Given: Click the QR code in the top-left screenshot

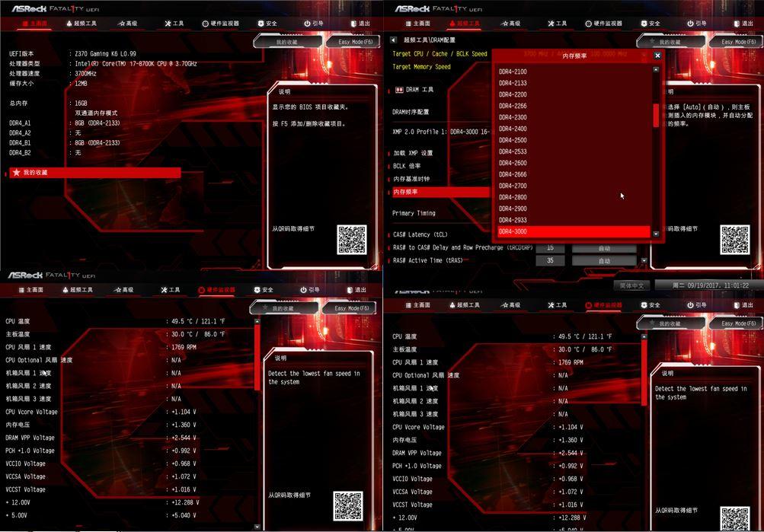Looking at the screenshot, I should pyautogui.click(x=352, y=240).
